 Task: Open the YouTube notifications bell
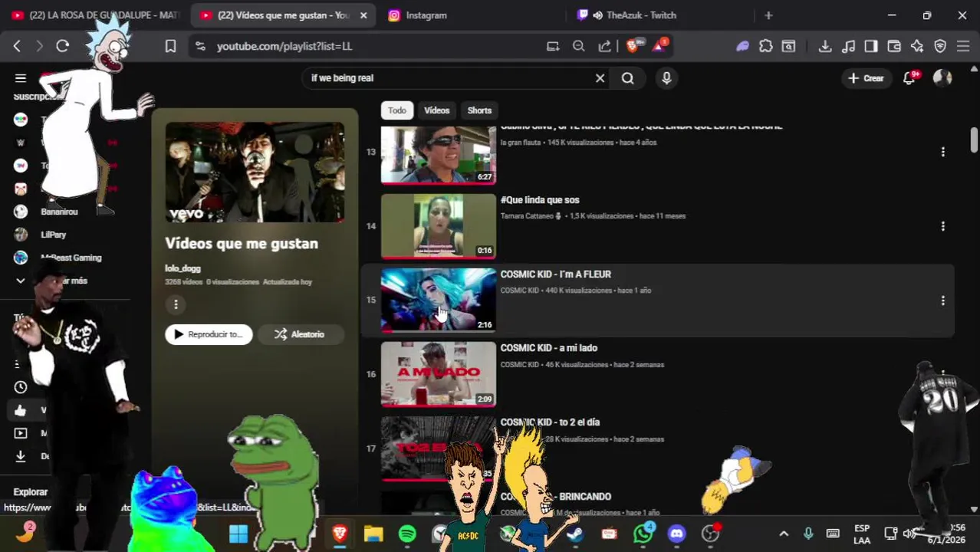click(x=909, y=77)
